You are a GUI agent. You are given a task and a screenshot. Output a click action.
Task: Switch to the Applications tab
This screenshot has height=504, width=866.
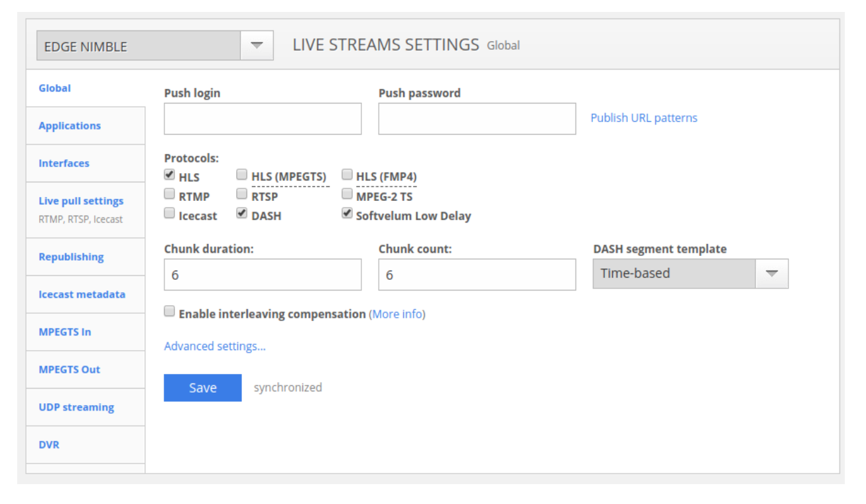tap(70, 125)
